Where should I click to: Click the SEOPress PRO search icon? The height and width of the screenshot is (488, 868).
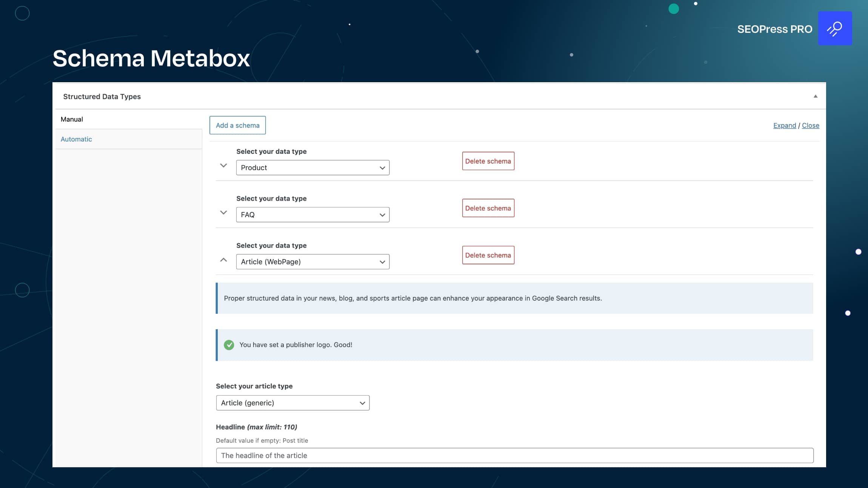coord(835,28)
